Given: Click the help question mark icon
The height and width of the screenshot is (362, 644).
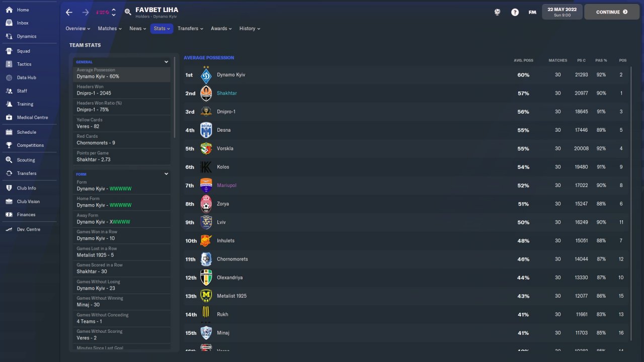Looking at the screenshot, I should [x=515, y=12].
